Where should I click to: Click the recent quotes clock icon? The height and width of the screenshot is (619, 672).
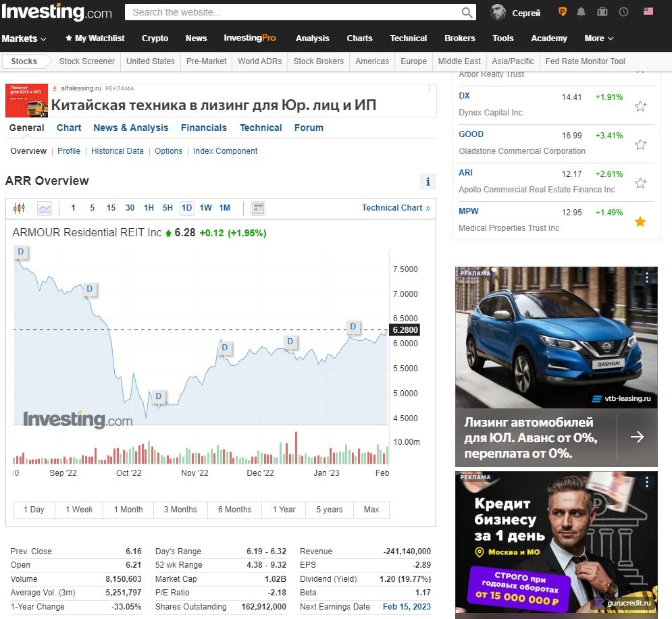point(622,11)
